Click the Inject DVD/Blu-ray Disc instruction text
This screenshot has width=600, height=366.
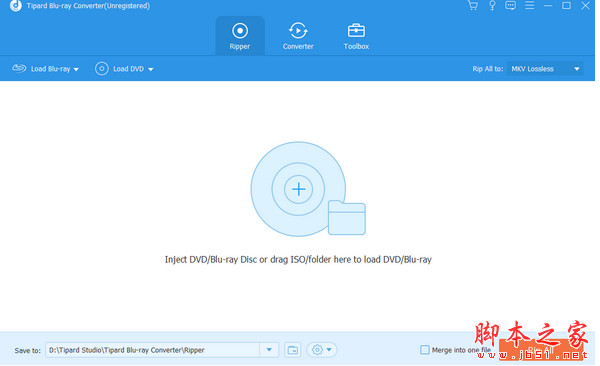pos(298,260)
